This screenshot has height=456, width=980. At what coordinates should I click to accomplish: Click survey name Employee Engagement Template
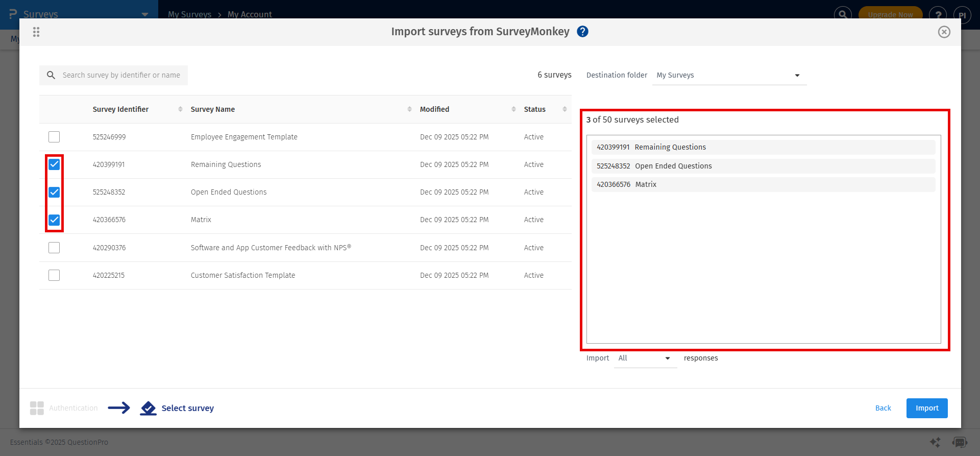pyautogui.click(x=244, y=137)
